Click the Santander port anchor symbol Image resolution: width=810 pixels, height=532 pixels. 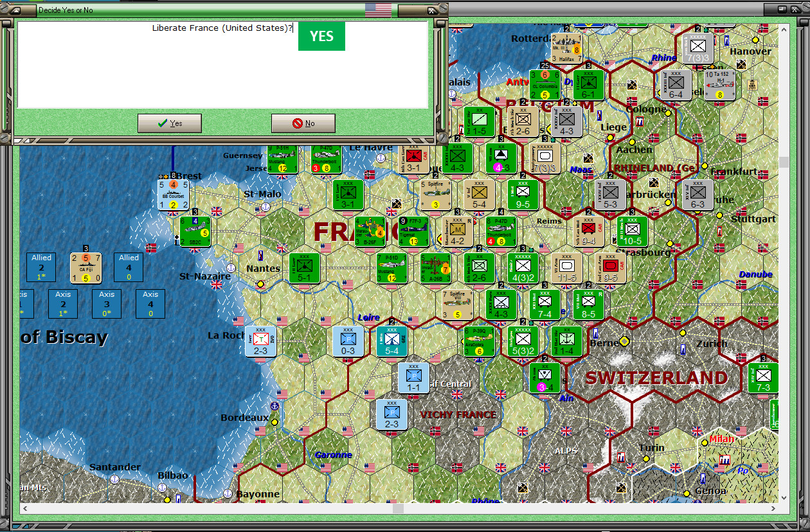tap(115, 479)
